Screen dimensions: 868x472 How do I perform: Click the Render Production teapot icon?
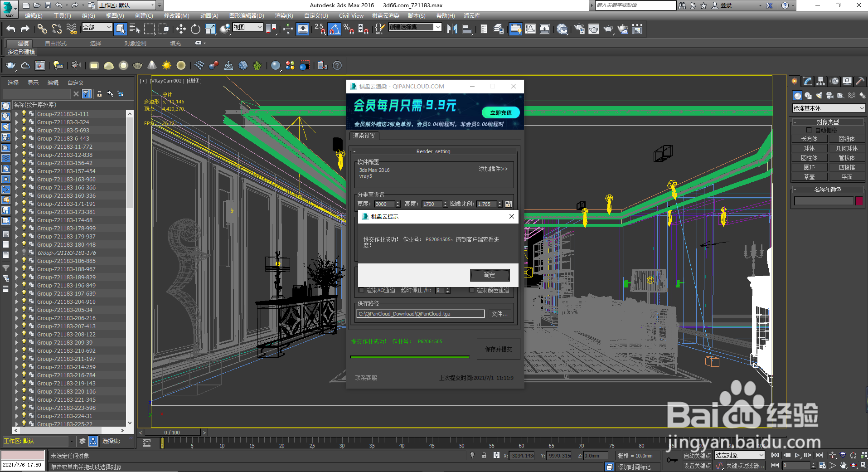[608, 29]
